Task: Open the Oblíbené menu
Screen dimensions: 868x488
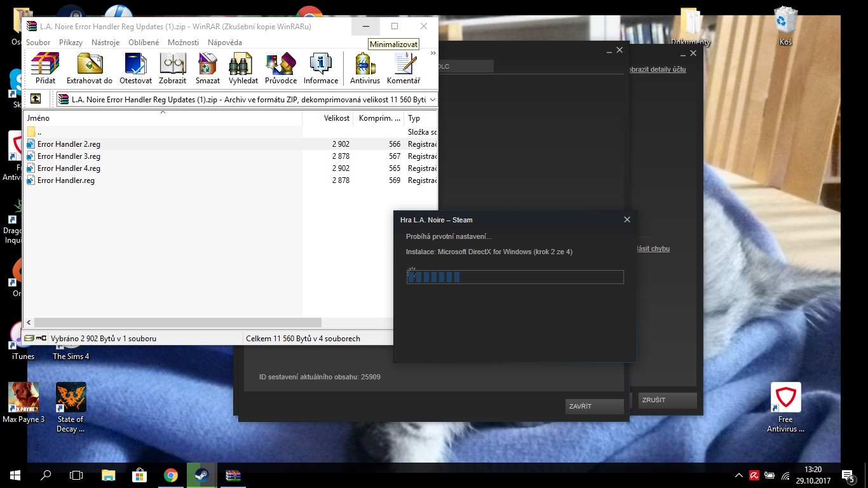Action: pos(144,43)
